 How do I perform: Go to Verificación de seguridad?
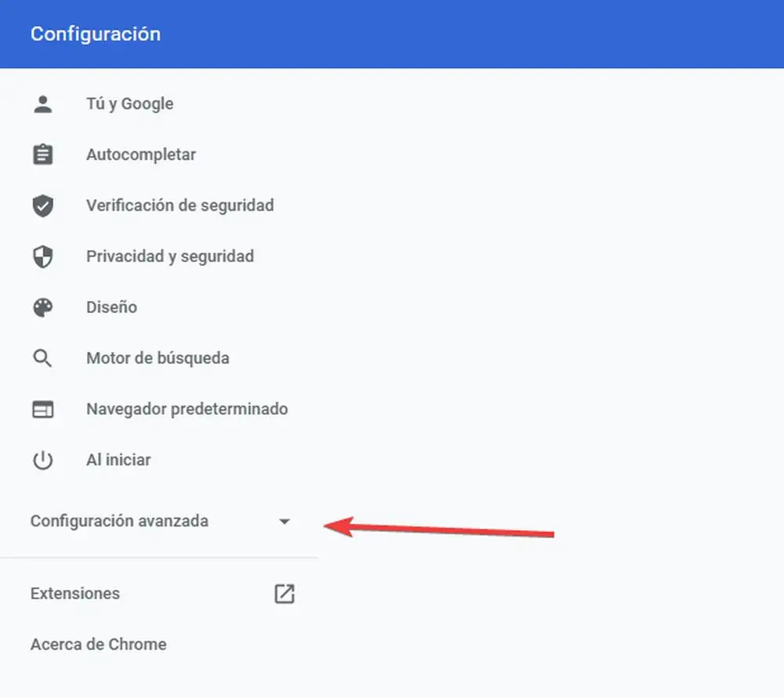coord(180,205)
